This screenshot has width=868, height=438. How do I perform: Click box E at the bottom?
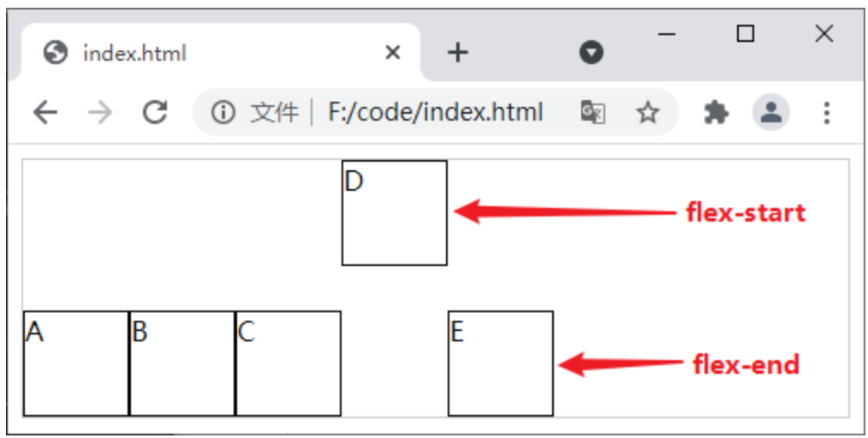pyautogui.click(x=500, y=364)
